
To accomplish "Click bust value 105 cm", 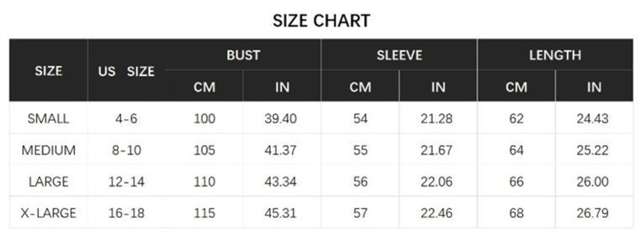I will click(204, 150).
